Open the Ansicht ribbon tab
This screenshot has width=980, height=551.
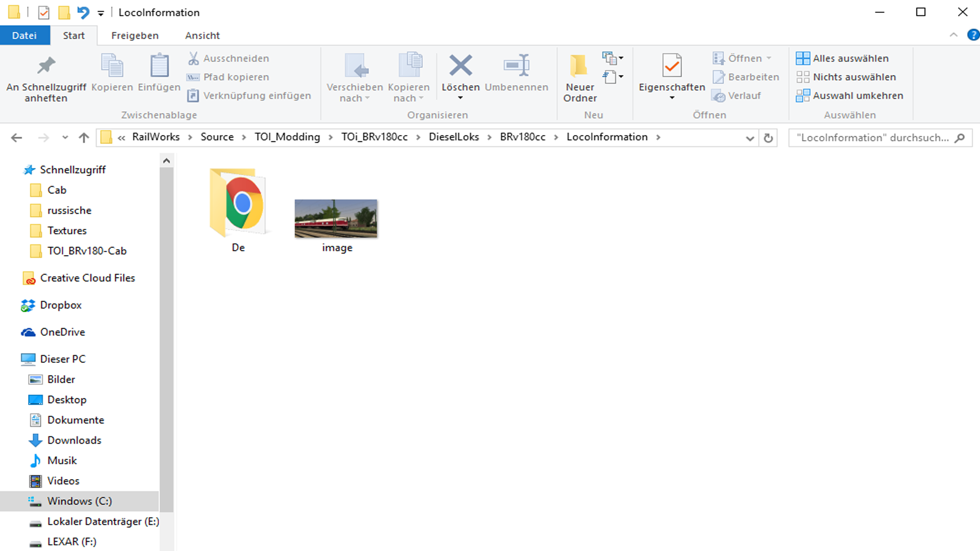click(x=202, y=36)
